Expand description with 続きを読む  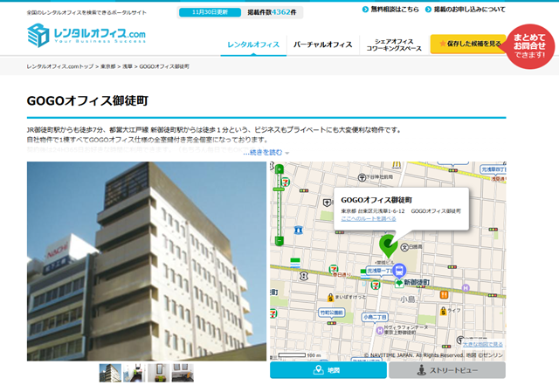click(265, 153)
